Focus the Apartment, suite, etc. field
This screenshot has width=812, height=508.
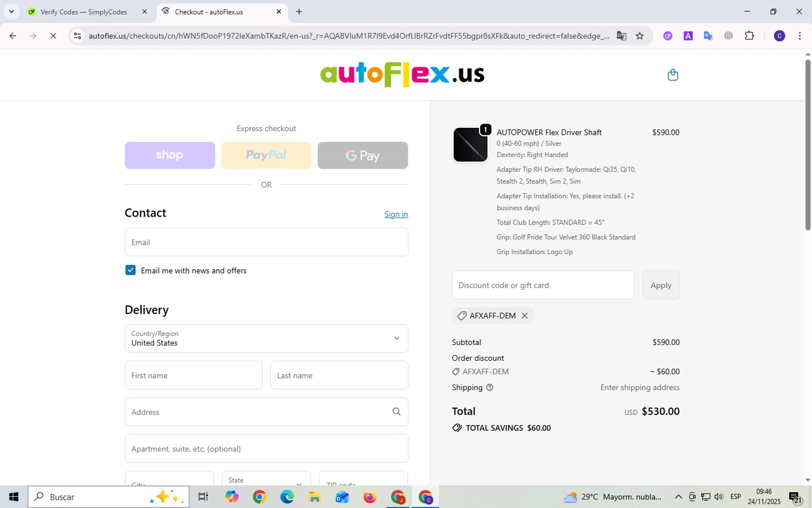tap(266, 448)
